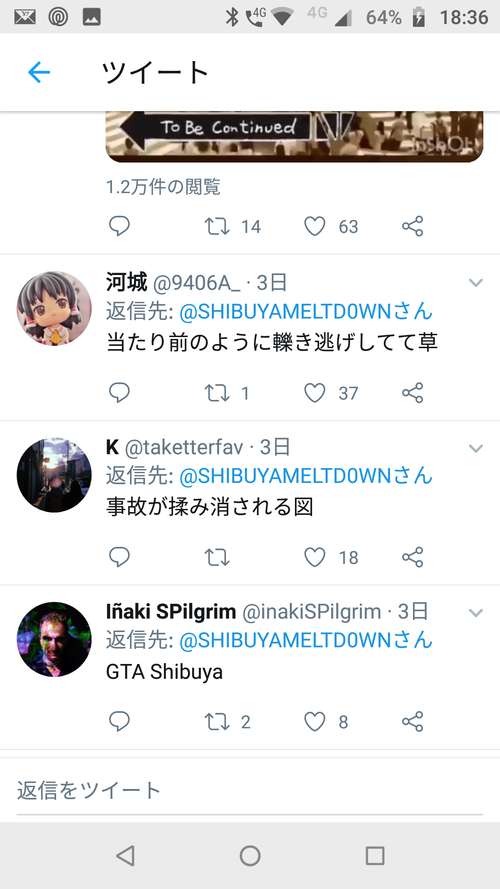Screen dimensions: 500x889
Task: Retweet Iñaki SPilgrim's reply
Action: point(217,722)
